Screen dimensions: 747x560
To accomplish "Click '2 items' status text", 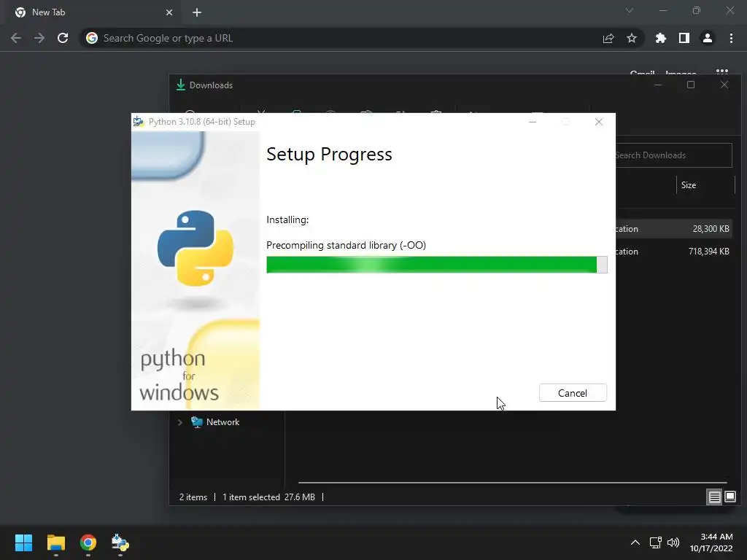I will click(x=193, y=497).
